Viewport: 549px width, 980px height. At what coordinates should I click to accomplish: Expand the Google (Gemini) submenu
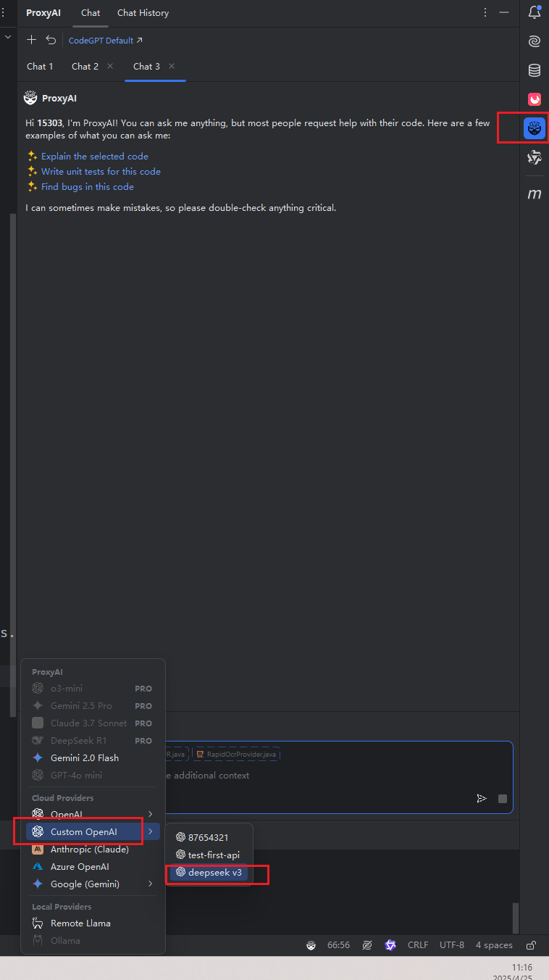[93, 884]
